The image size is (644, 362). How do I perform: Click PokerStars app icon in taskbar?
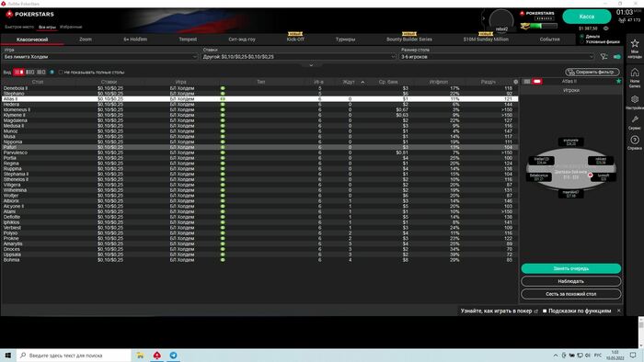pyautogui.click(x=157, y=355)
